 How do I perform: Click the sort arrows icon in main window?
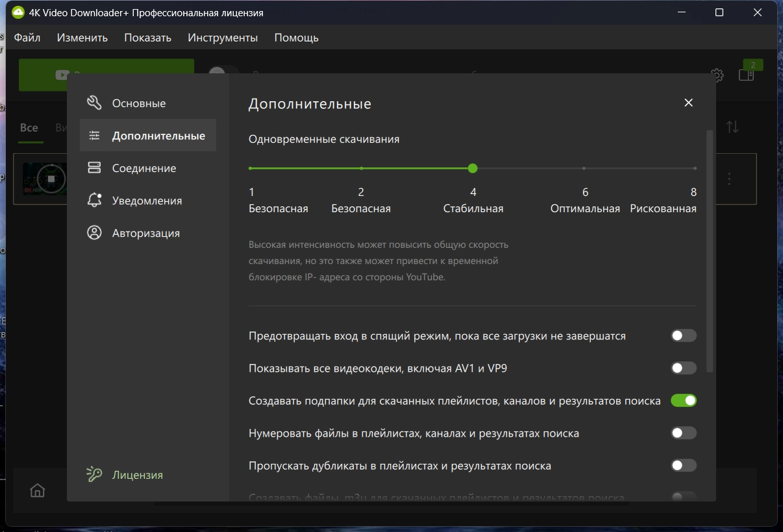[732, 127]
